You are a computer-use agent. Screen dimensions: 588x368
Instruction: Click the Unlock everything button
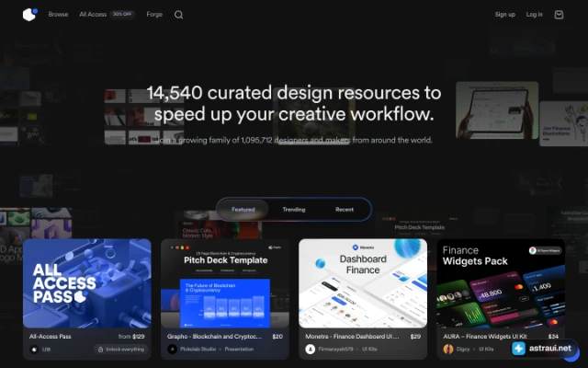click(x=121, y=350)
